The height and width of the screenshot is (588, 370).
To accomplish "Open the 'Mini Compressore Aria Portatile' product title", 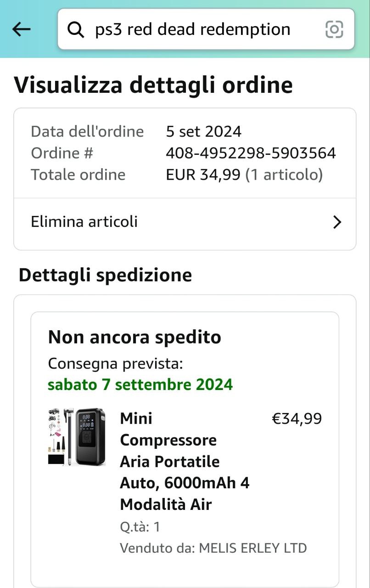I will pos(185,461).
